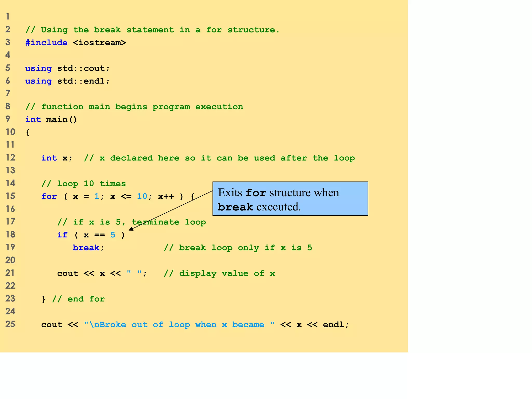Click the 'break;' keyword on line 19
Viewport: 532px width, 399px height.
pyautogui.click(x=89, y=248)
